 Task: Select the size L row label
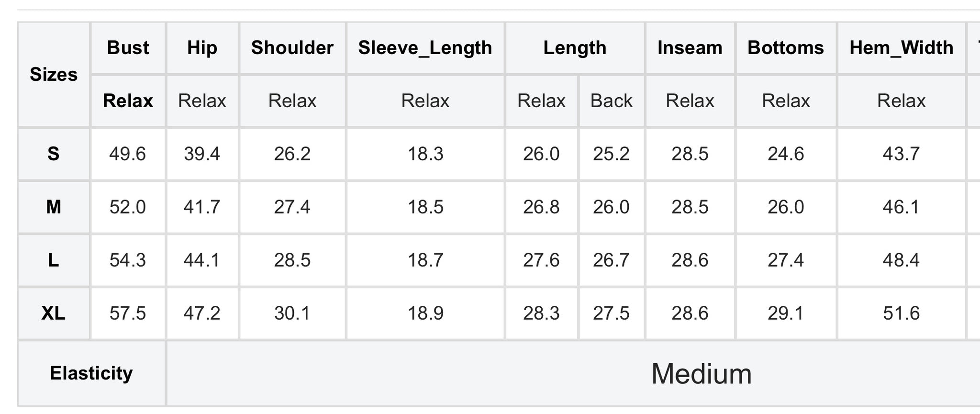click(54, 260)
